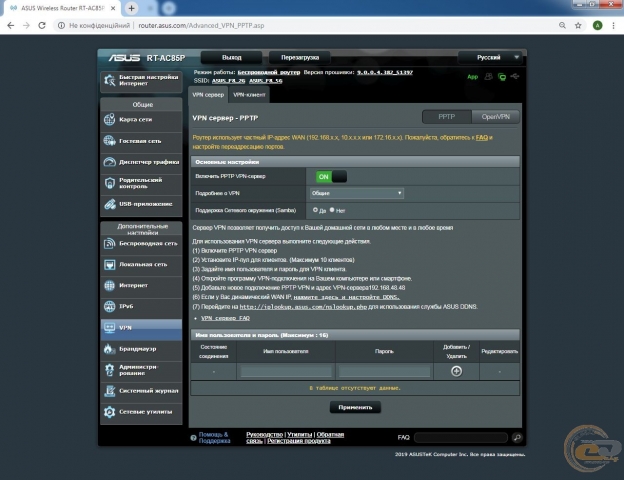Viewport: 624px width, 480px height.
Task: Select the PPTP mode tab
Action: pos(447,117)
